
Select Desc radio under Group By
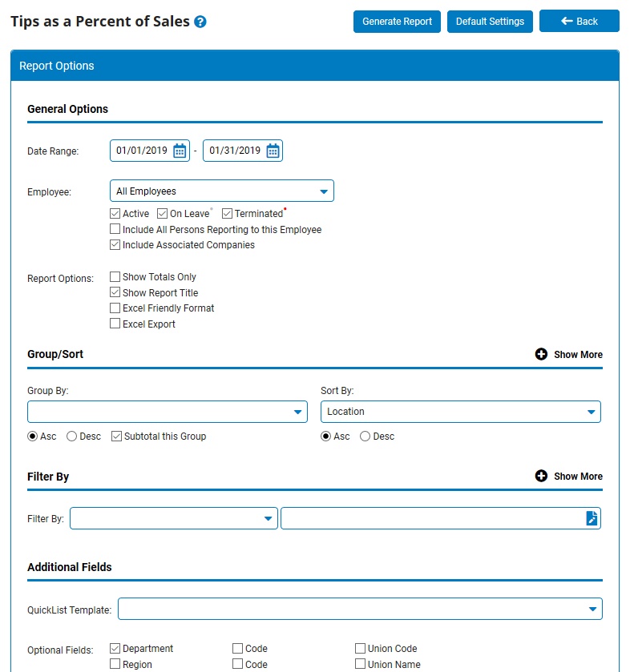(72, 437)
